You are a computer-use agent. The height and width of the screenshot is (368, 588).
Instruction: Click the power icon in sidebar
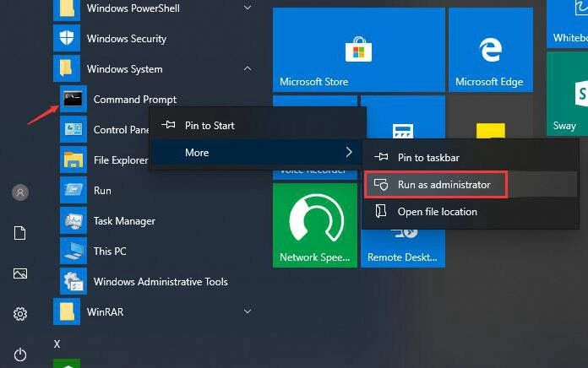point(20,354)
